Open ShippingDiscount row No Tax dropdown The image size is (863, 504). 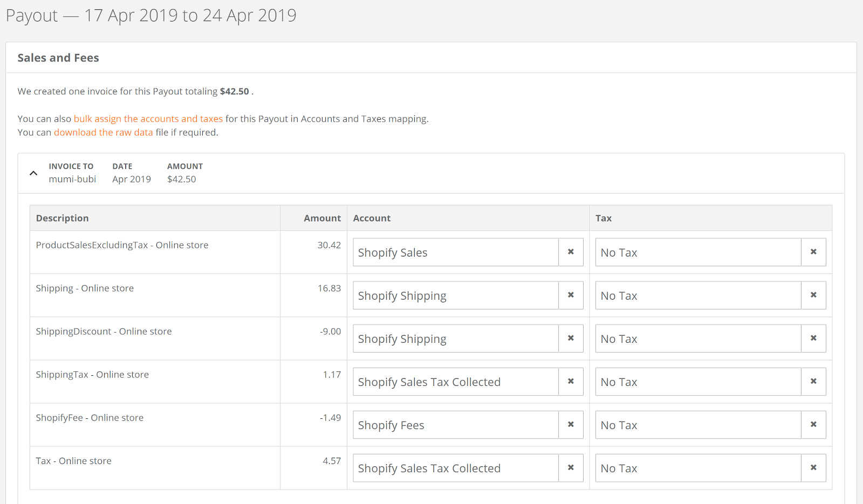[x=698, y=339]
